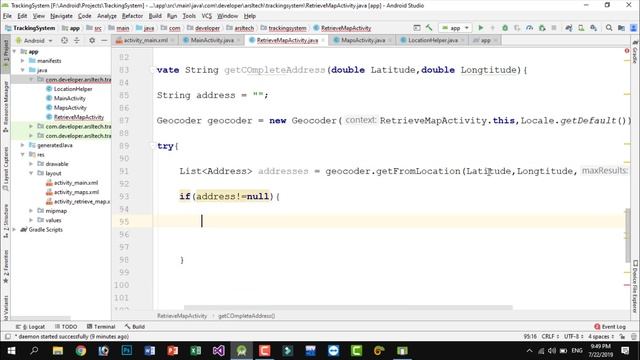Screen dimensions: 640x360
Task: Expand the manifests folder
Action: click(23, 61)
